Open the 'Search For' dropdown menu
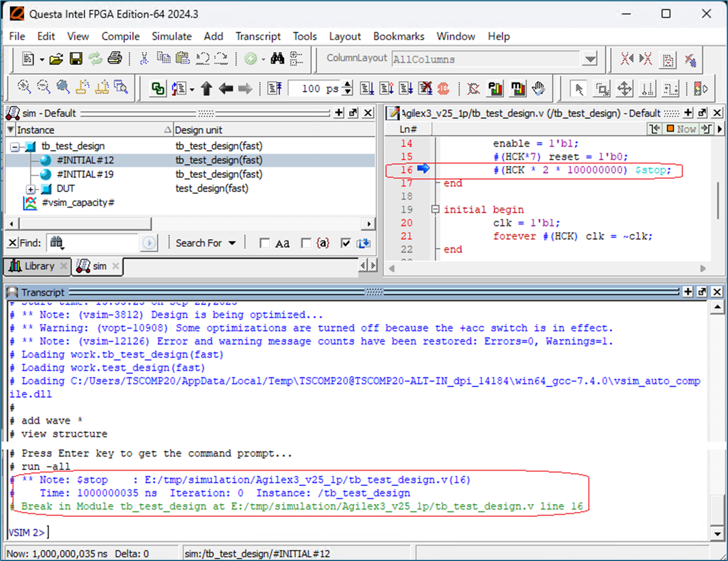The height and width of the screenshot is (561, 728). point(205,243)
